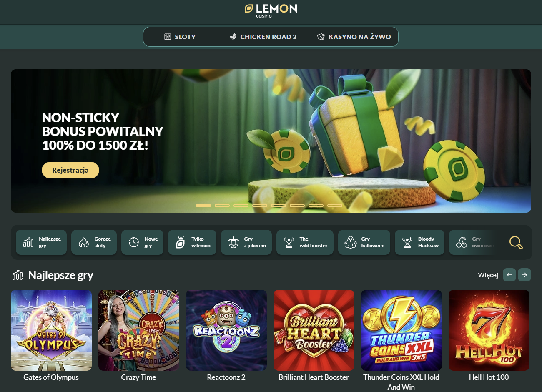The height and width of the screenshot is (392, 542).
Task: Go to previous games with left arrow
Action: click(x=509, y=275)
